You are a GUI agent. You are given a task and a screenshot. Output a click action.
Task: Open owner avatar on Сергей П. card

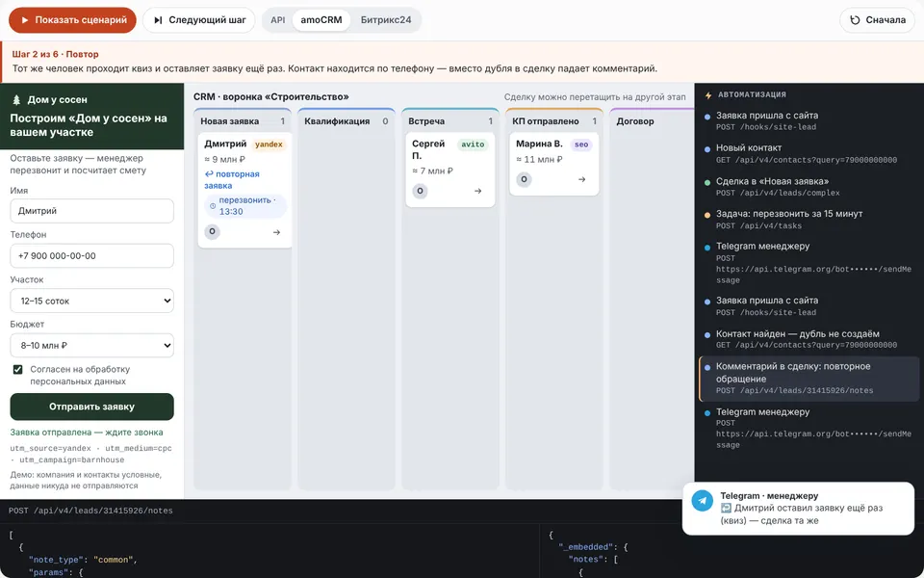click(420, 191)
